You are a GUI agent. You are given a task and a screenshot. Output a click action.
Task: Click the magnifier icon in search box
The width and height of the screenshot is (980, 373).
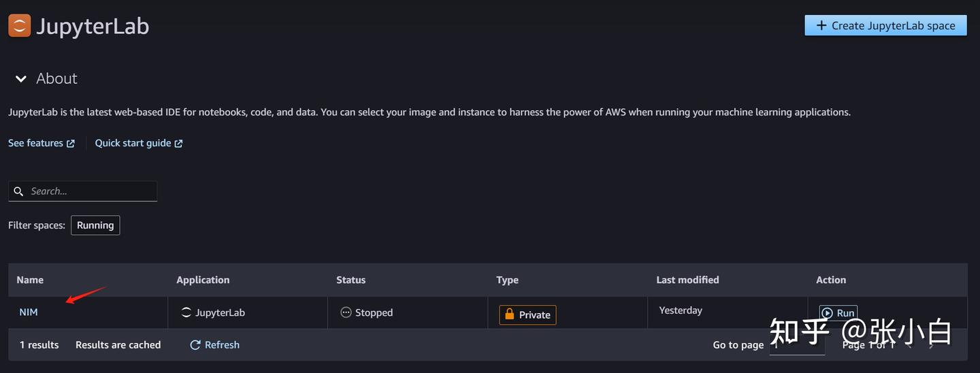pyautogui.click(x=18, y=191)
